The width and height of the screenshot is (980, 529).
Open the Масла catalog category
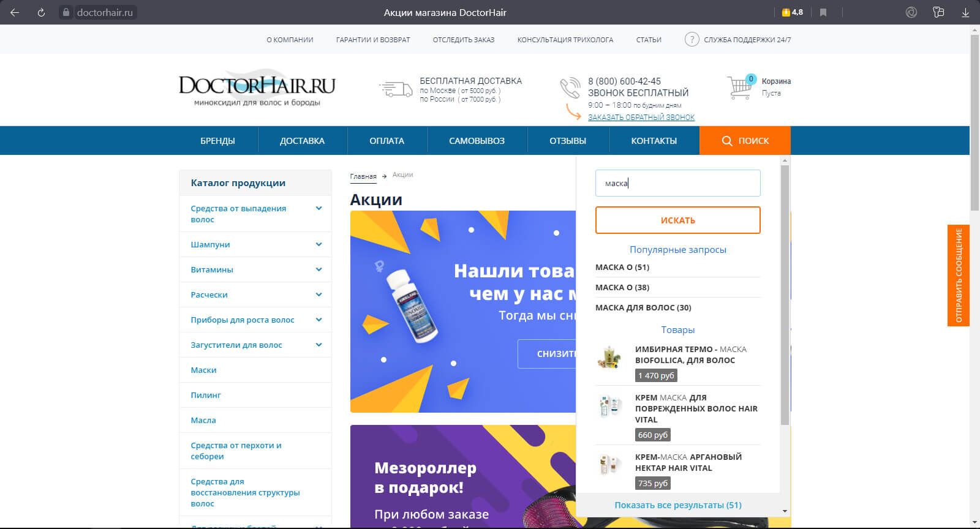(203, 420)
